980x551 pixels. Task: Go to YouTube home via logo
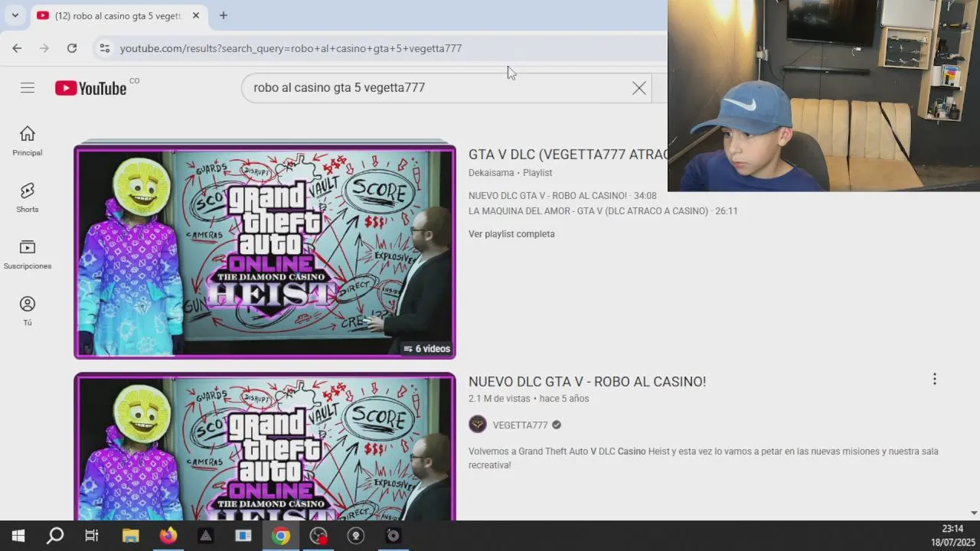(90, 88)
